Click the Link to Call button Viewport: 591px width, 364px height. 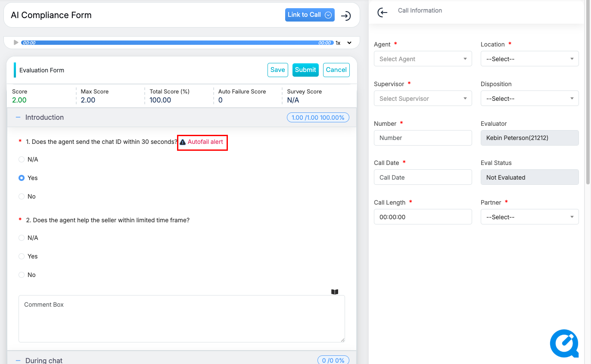(x=309, y=15)
